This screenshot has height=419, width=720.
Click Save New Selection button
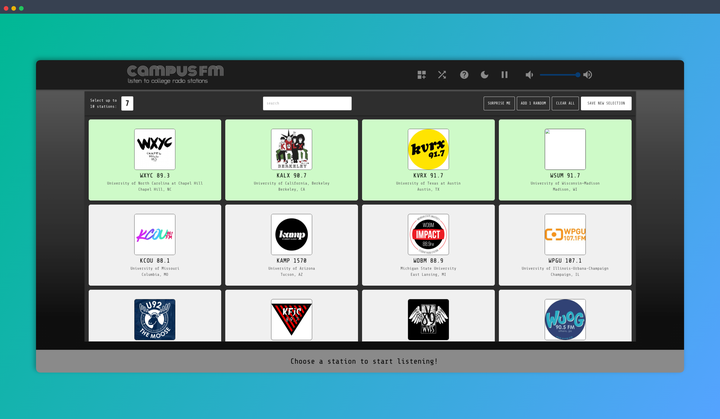pyautogui.click(x=606, y=103)
